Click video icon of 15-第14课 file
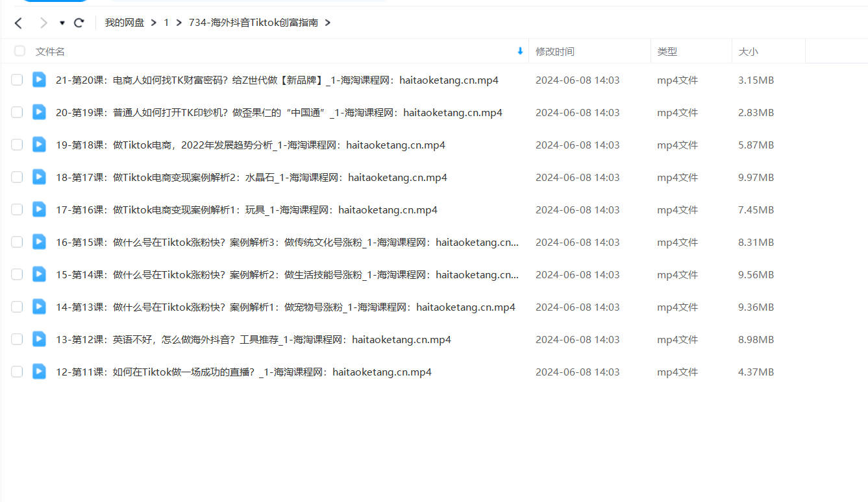The width and height of the screenshot is (868, 502). [x=39, y=274]
